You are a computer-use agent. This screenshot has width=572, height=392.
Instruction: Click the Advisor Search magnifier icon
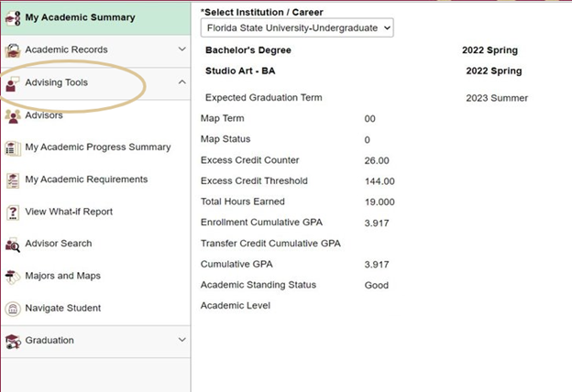pyautogui.click(x=13, y=245)
